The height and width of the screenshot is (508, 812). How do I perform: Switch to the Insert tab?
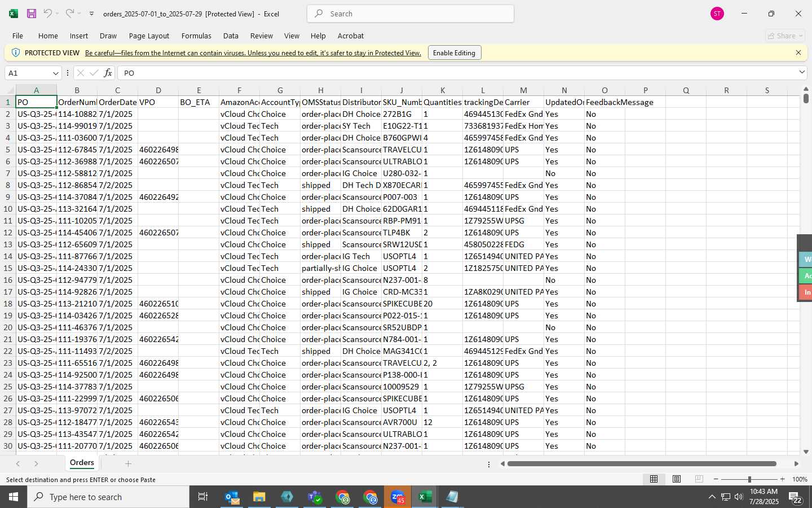coord(79,36)
